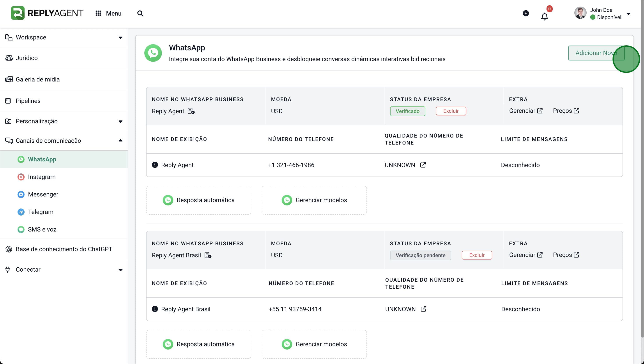
Task: Open Galeria de mídia in sidebar
Action: click(x=64, y=79)
